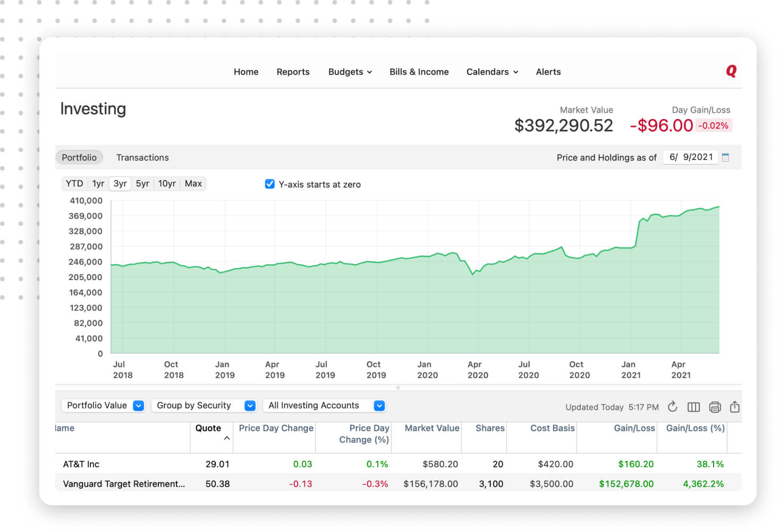Click the Investing page heading
Image resolution: width=779 pixels, height=532 pixels.
93,109
